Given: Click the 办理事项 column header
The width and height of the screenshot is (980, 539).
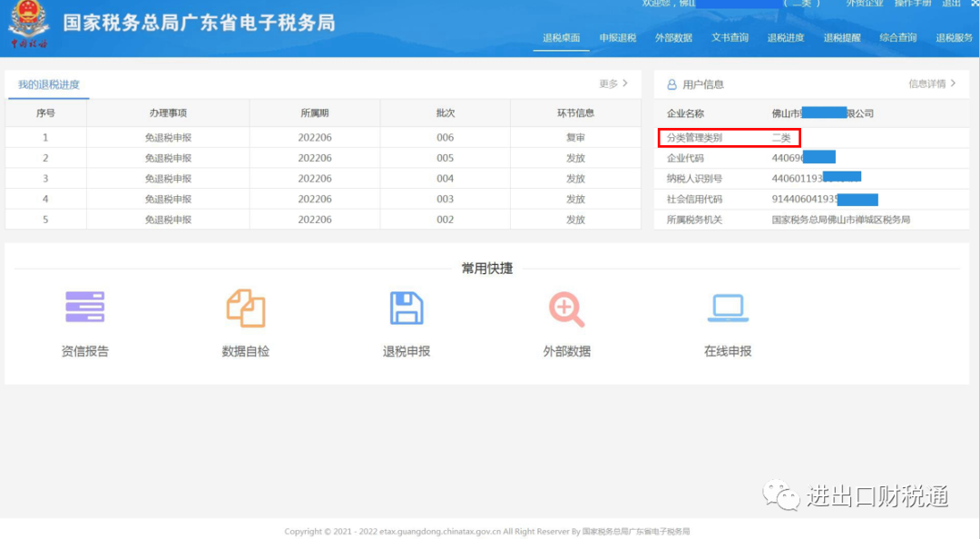Looking at the screenshot, I should pos(168,113).
